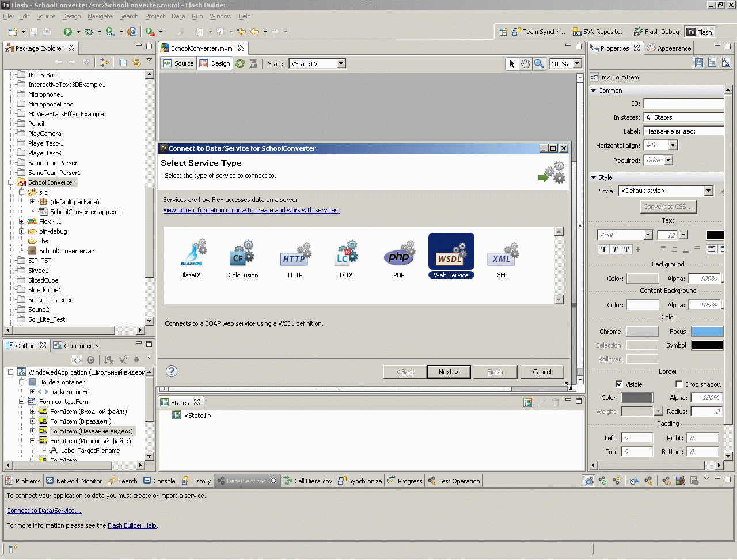Pick the XML service type

(503, 255)
